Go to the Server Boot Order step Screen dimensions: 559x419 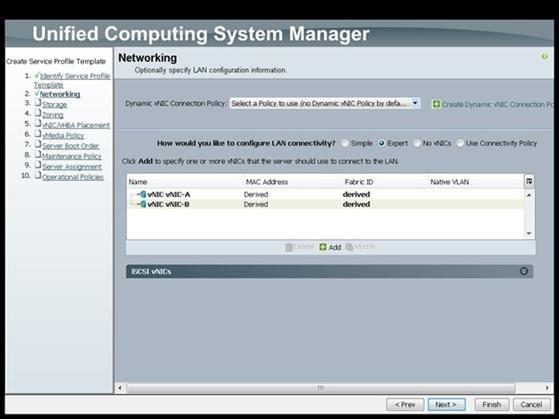71,146
